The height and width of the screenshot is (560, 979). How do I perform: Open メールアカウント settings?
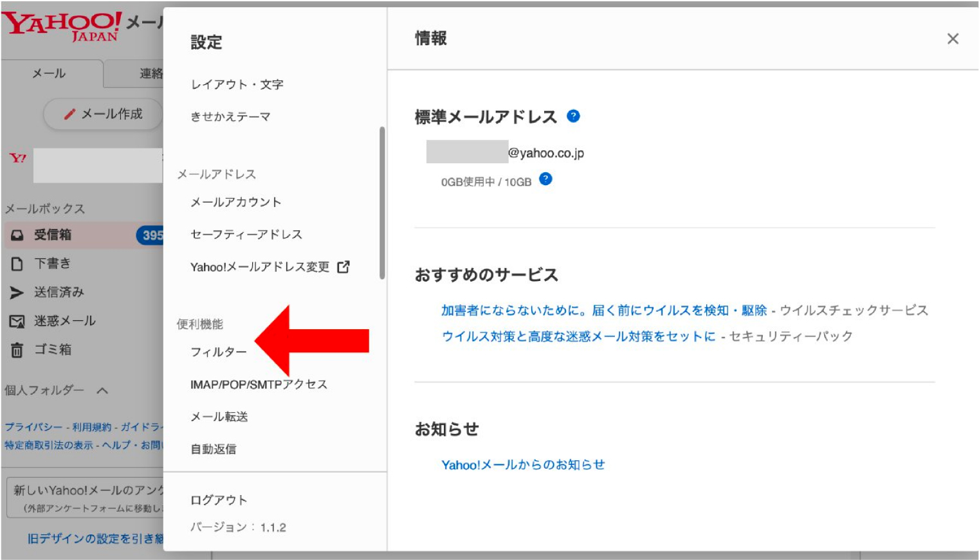tap(235, 202)
